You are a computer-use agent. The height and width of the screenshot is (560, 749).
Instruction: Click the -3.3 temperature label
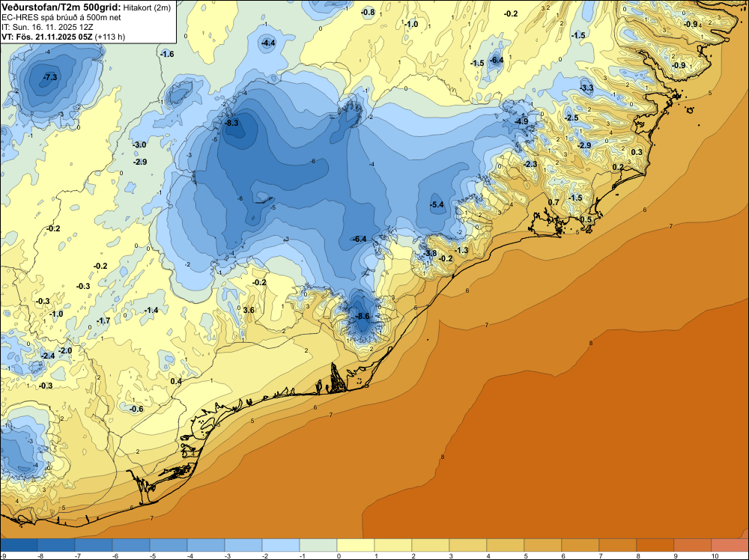[586, 88]
